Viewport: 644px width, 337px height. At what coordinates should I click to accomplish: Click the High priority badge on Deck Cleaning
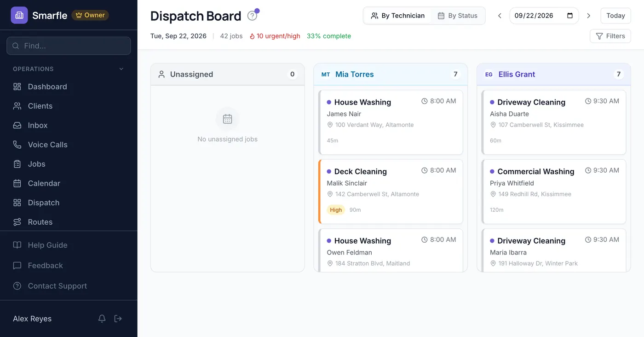(x=336, y=210)
